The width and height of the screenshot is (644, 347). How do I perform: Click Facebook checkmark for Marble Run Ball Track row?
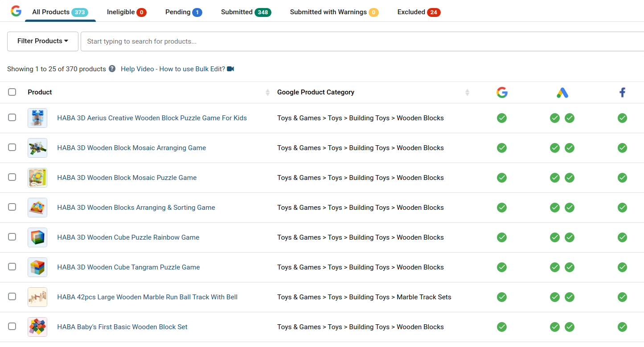point(622,297)
